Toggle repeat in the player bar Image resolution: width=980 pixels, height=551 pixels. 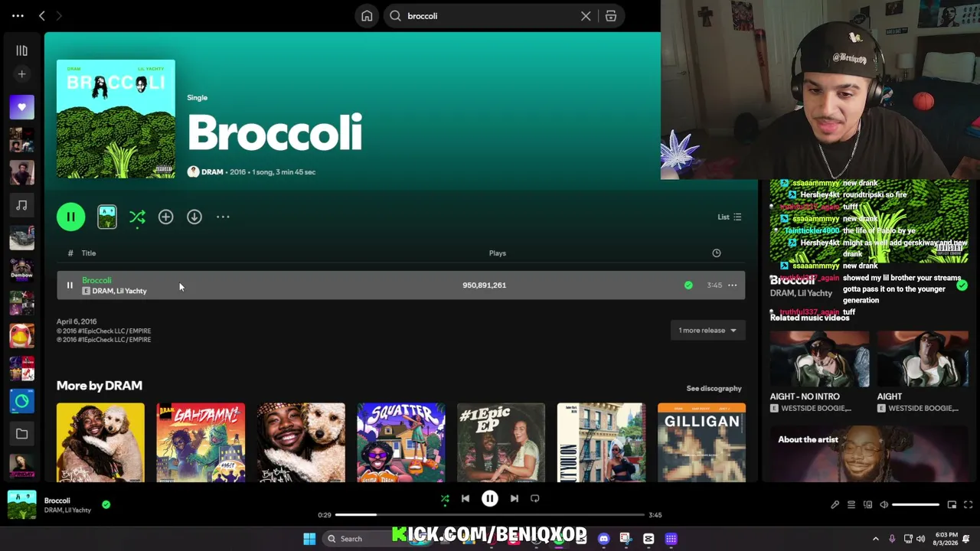(535, 499)
